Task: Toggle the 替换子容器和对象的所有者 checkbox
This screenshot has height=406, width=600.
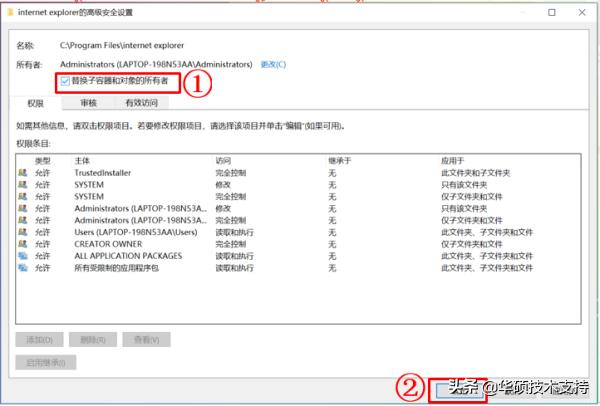Action: [x=65, y=81]
